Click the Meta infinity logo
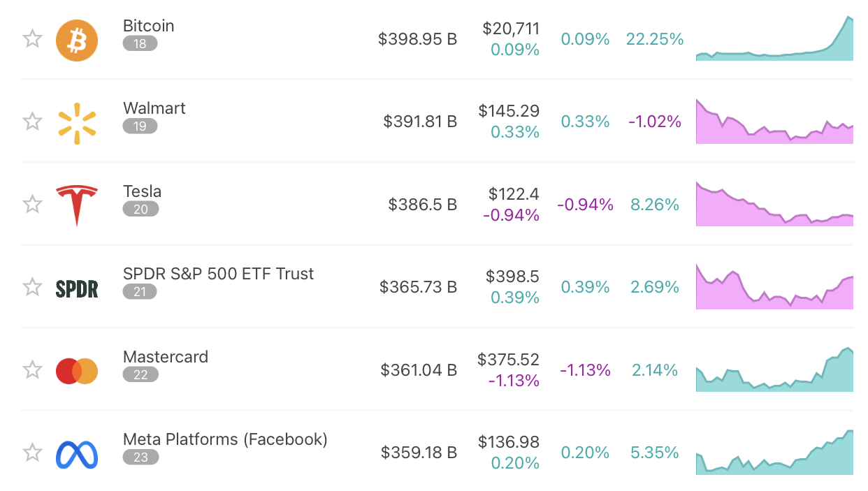Image resolution: width=868 pixels, height=491 pixels. (x=77, y=454)
